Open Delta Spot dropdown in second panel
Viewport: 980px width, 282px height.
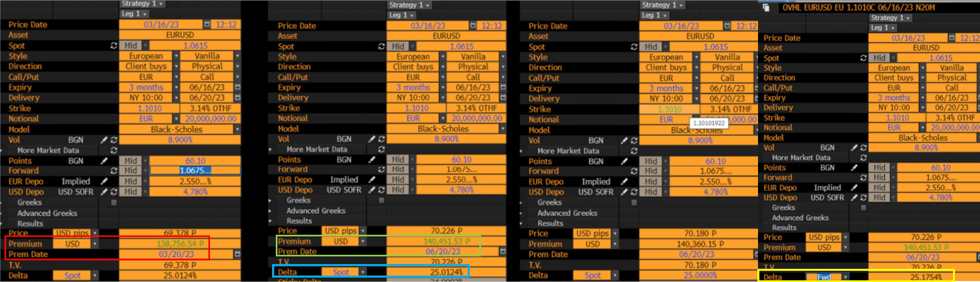(x=363, y=272)
